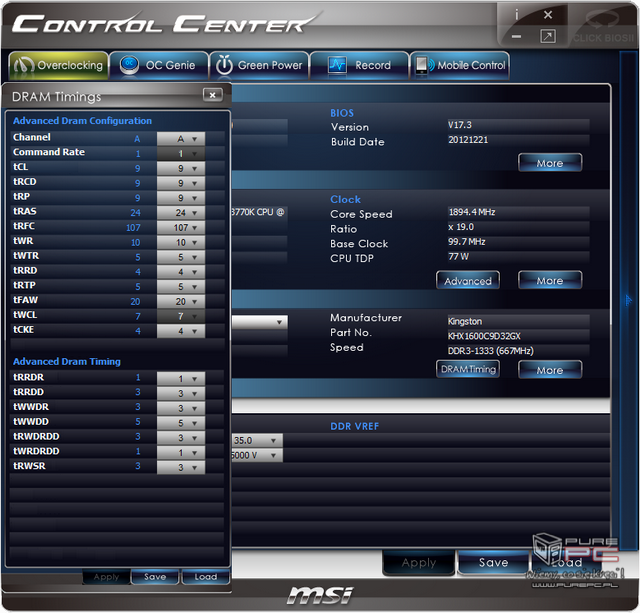Click Core Speed value 1894.4 MHz
This screenshot has height=613, width=640.
pyautogui.click(x=472, y=212)
